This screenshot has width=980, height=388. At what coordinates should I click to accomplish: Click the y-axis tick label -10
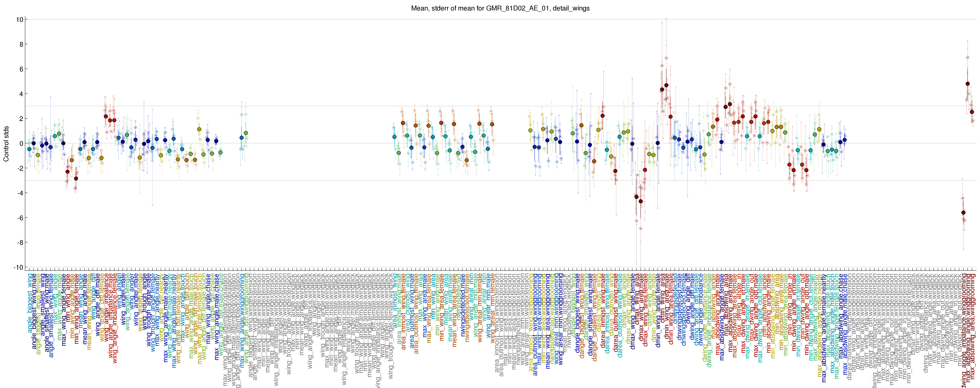tap(18, 267)
